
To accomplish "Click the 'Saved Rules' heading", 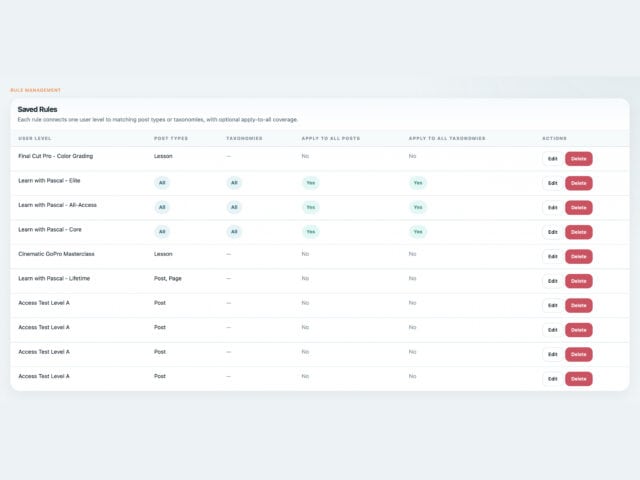I will [x=37, y=109].
